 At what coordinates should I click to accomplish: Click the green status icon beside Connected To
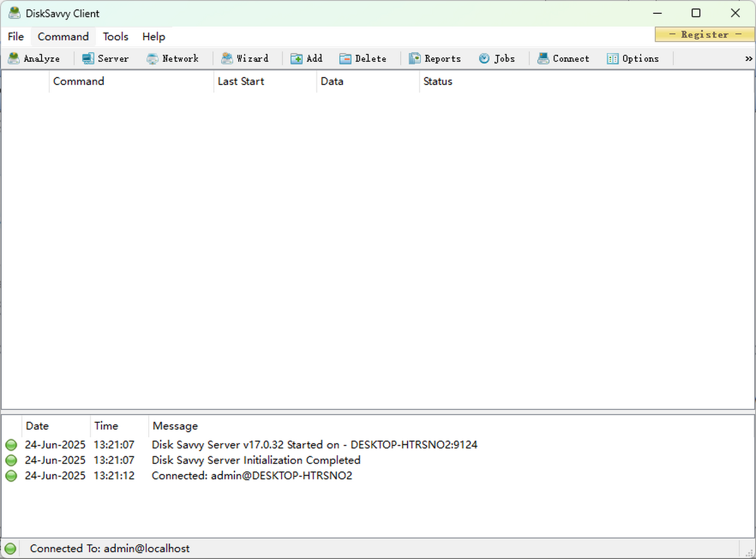tap(11, 548)
